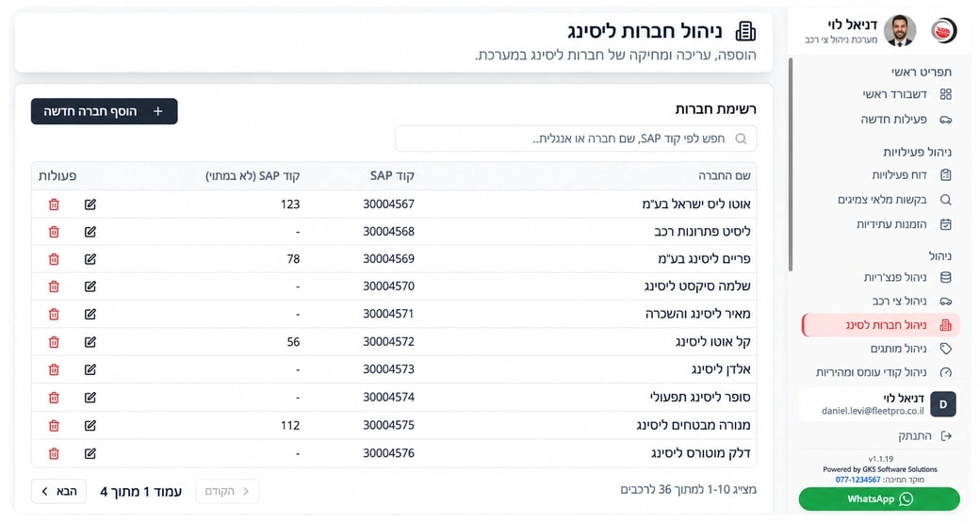This screenshot has height=522, width=980.
Task: Delete the קל אוטו ליסינג row
Action: pos(54,342)
